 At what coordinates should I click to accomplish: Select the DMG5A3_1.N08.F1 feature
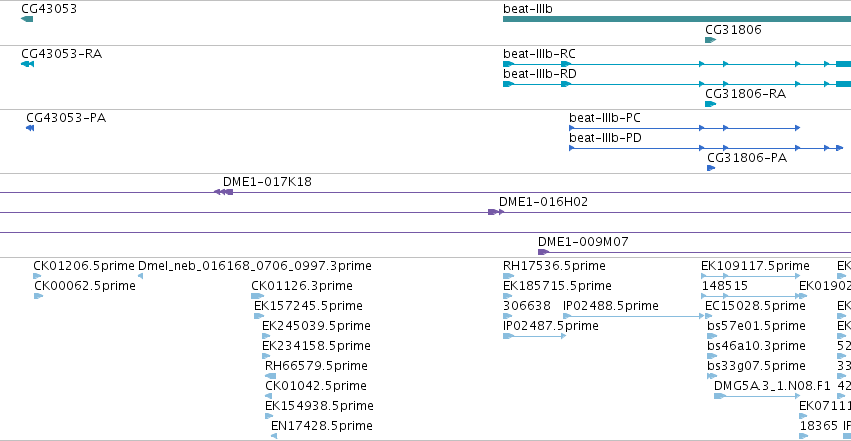coord(757,396)
